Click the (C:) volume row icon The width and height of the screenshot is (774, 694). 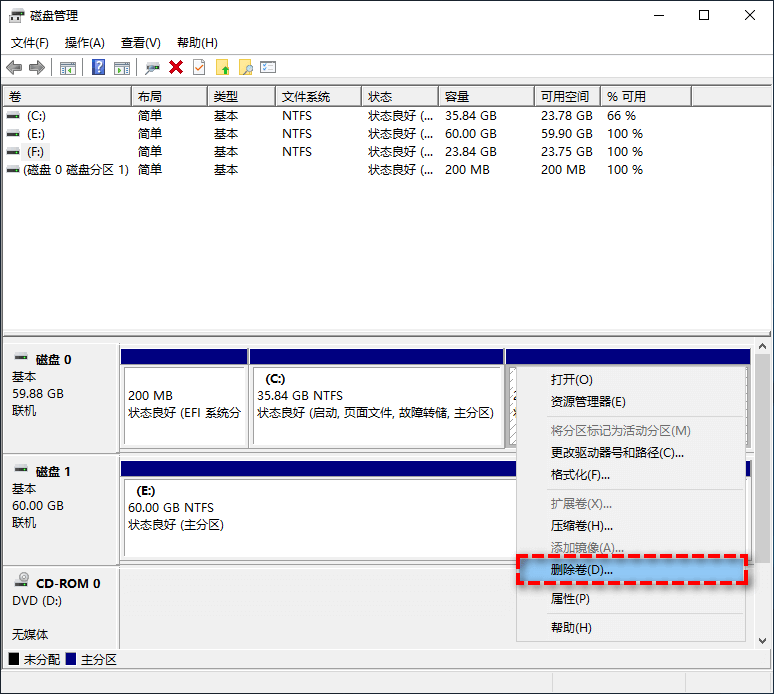13,116
